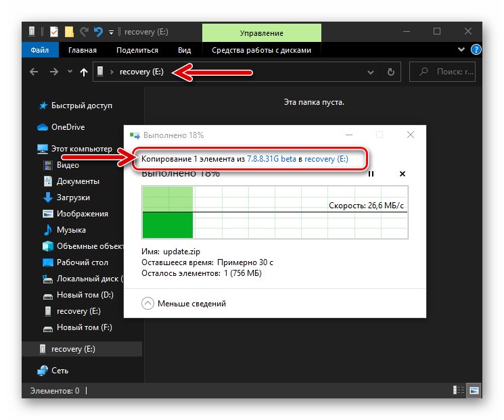The width and height of the screenshot is (504, 420).
Task: Click the Быстрый доступ star icon
Action: 43,106
